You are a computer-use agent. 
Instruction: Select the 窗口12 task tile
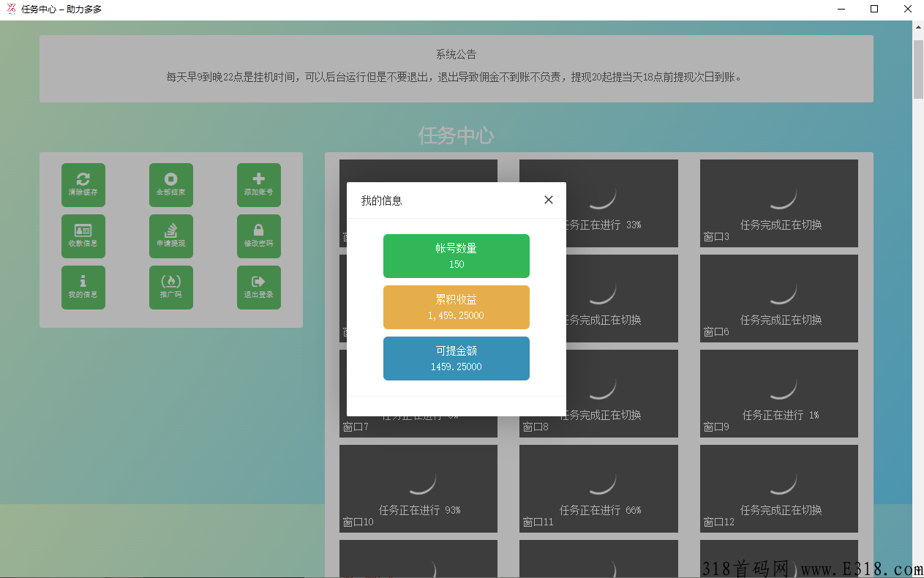coord(779,489)
